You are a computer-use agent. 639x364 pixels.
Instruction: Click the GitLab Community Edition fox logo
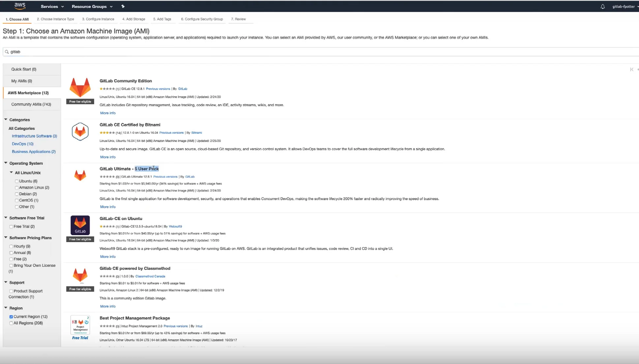[x=80, y=87]
